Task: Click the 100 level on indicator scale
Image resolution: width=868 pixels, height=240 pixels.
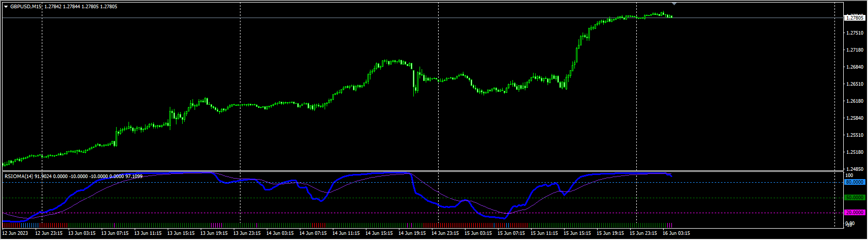Action: click(x=849, y=175)
